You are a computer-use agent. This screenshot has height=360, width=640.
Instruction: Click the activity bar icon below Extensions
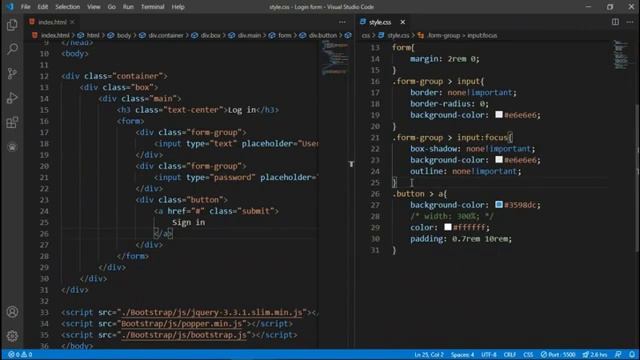coord(12,147)
